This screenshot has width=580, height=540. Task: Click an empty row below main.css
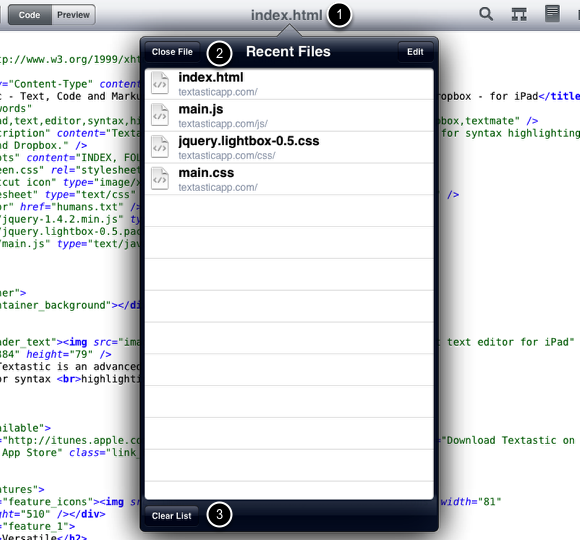pos(289,211)
